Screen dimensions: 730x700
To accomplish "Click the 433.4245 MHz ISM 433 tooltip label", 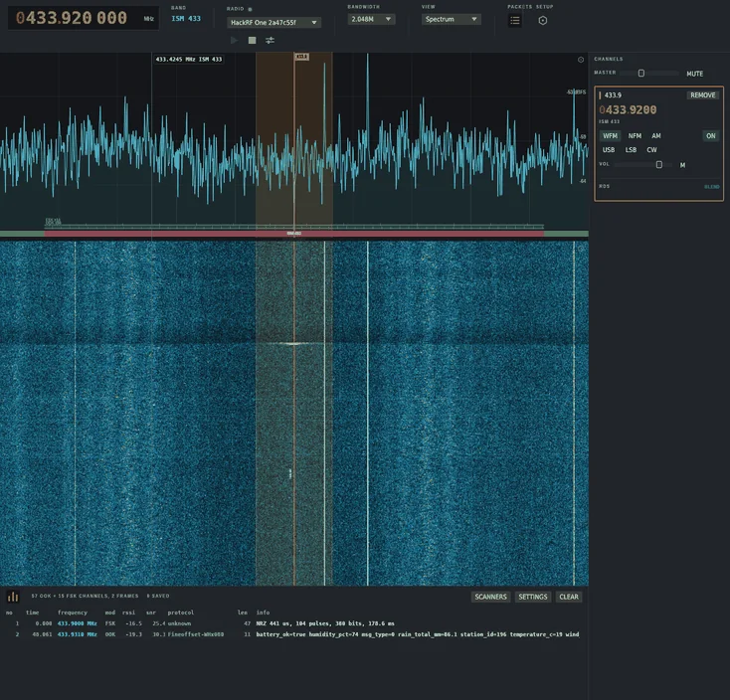I will point(189,59).
